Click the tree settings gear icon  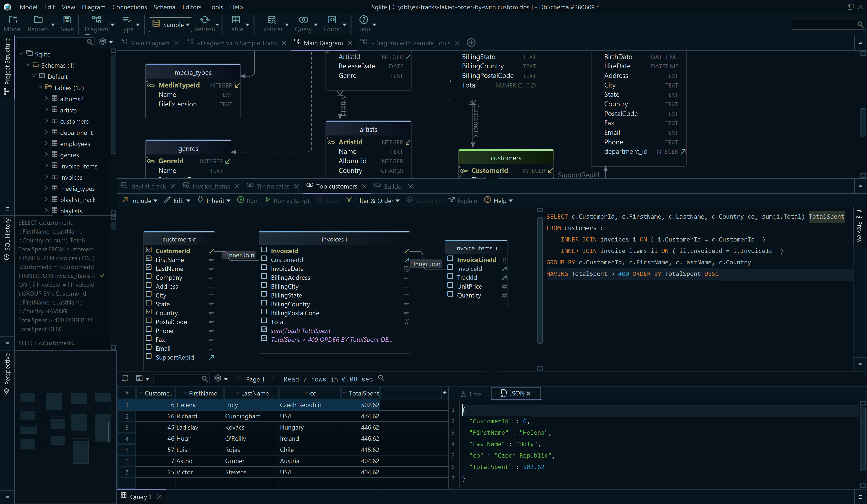(102, 41)
